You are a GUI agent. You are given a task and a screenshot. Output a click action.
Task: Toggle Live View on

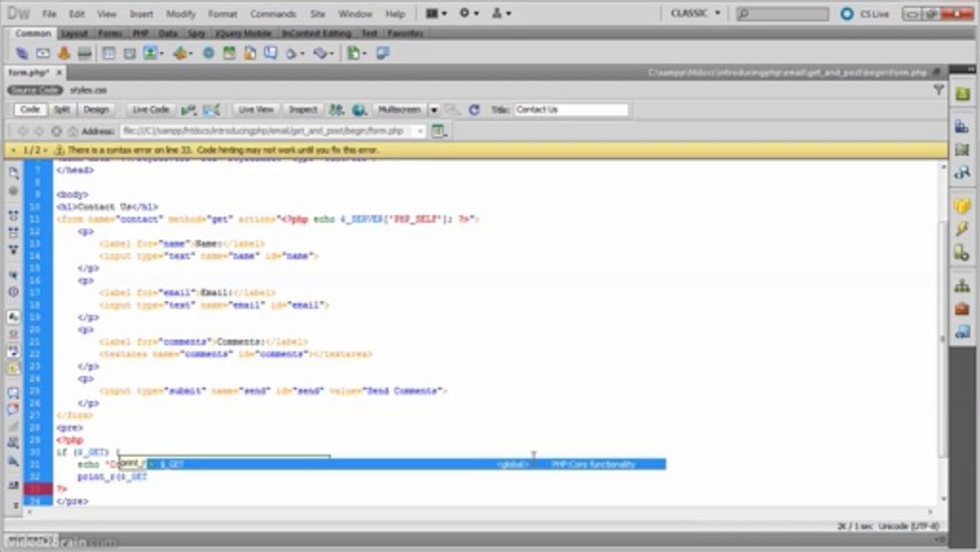tap(256, 110)
